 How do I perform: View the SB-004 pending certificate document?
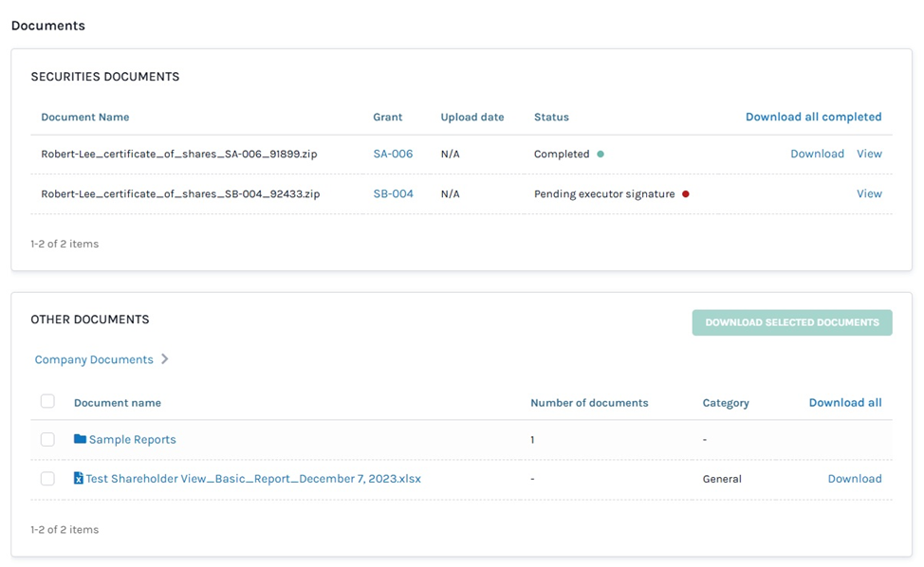tap(869, 193)
